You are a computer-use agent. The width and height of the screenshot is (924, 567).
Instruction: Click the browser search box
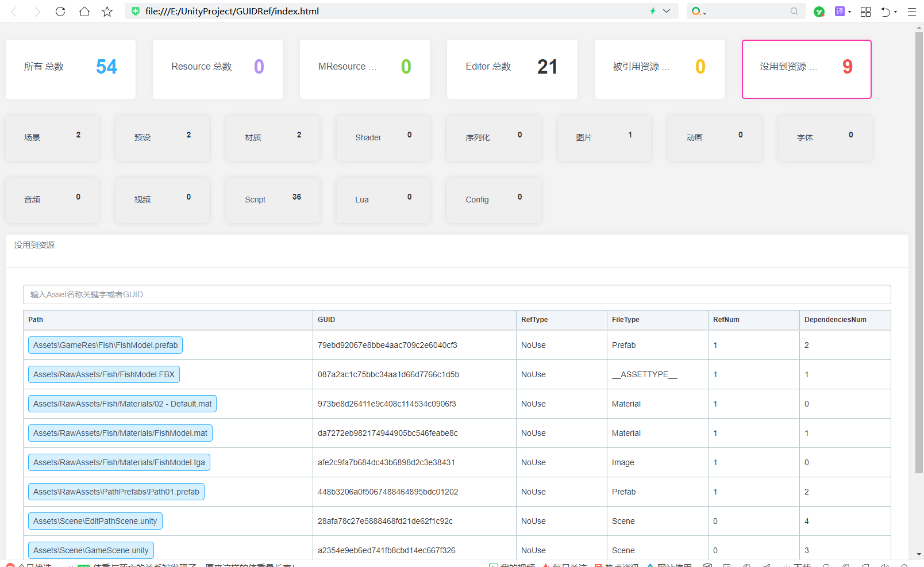click(747, 11)
